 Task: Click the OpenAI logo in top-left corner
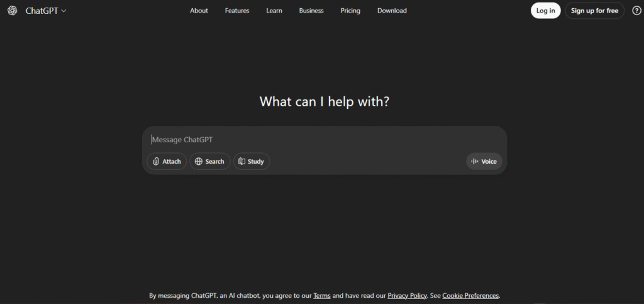(13, 11)
